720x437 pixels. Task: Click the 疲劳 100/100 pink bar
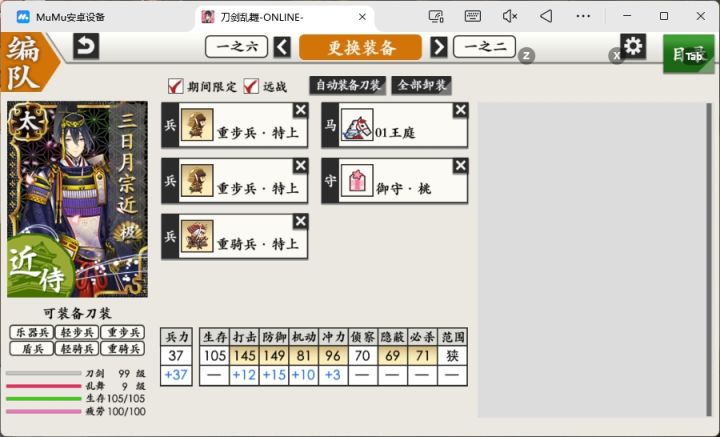pyautogui.click(x=44, y=411)
